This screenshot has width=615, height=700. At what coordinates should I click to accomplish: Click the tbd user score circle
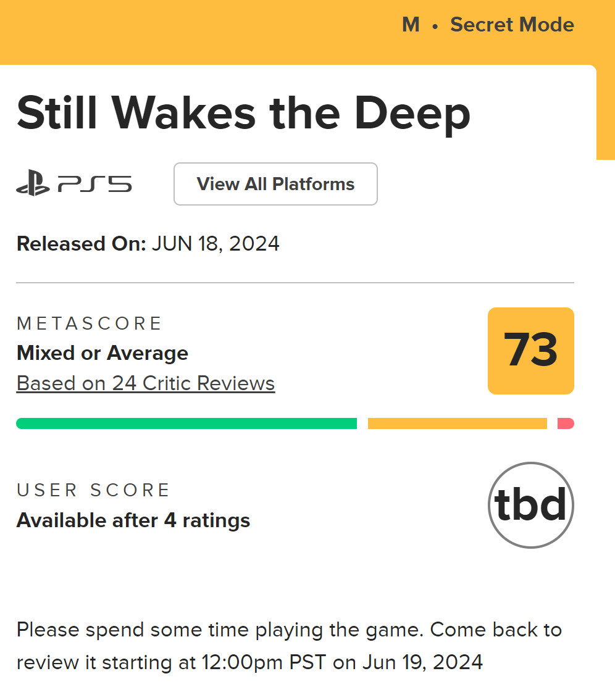[x=530, y=504]
